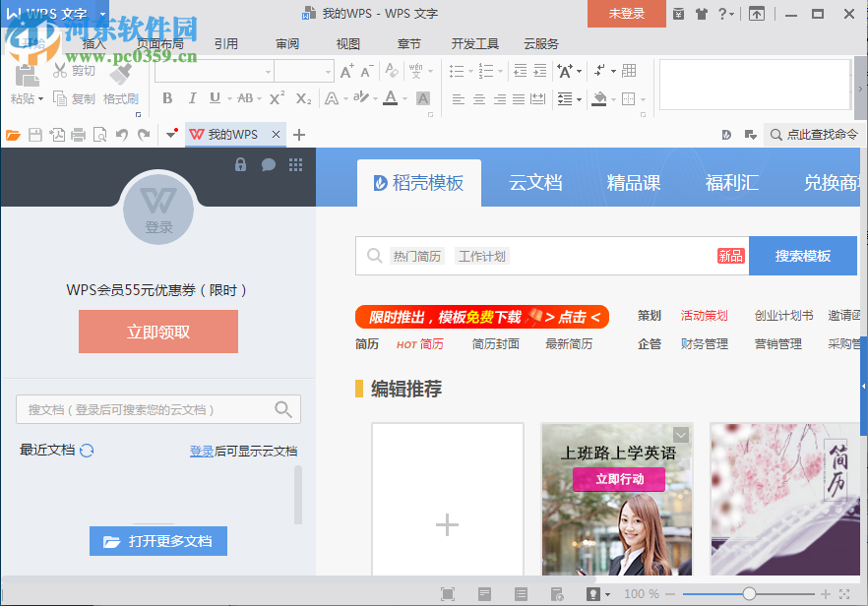The image size is (868, 606).
Task: Click the 立即领取 coupon button
Action: [157, 332]
